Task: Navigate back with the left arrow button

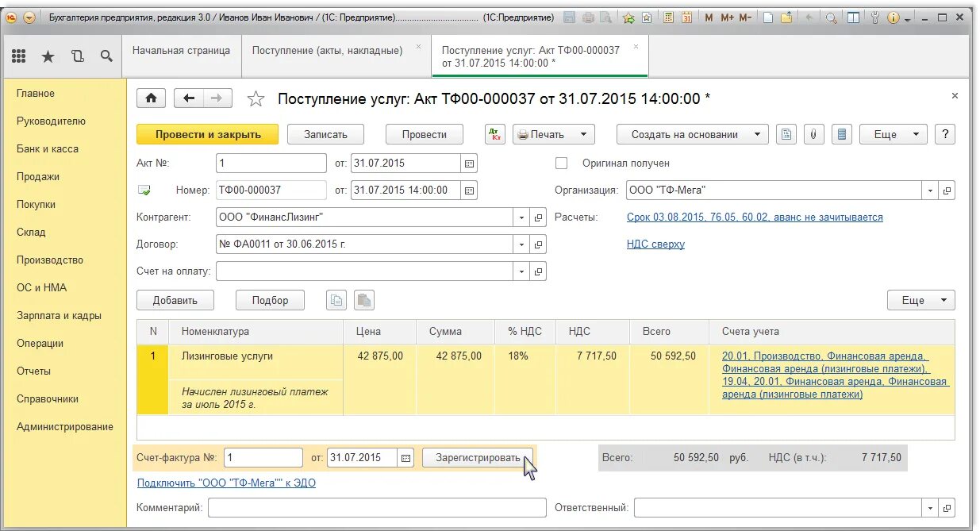Action: 188,98
